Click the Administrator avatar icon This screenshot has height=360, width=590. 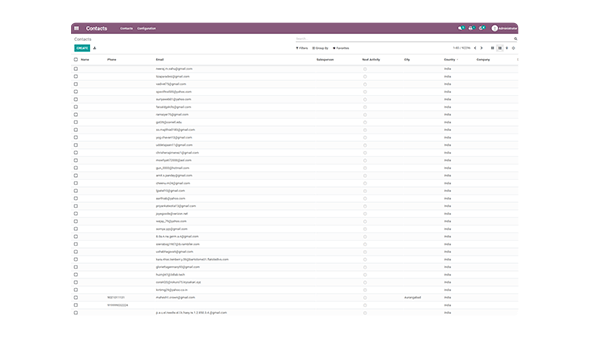pos(494,28)
